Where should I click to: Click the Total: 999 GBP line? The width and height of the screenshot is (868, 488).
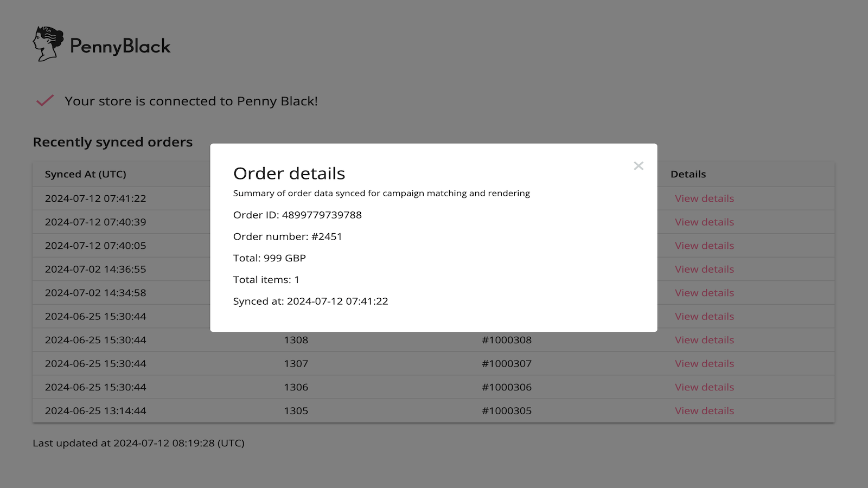coord(270,258)
